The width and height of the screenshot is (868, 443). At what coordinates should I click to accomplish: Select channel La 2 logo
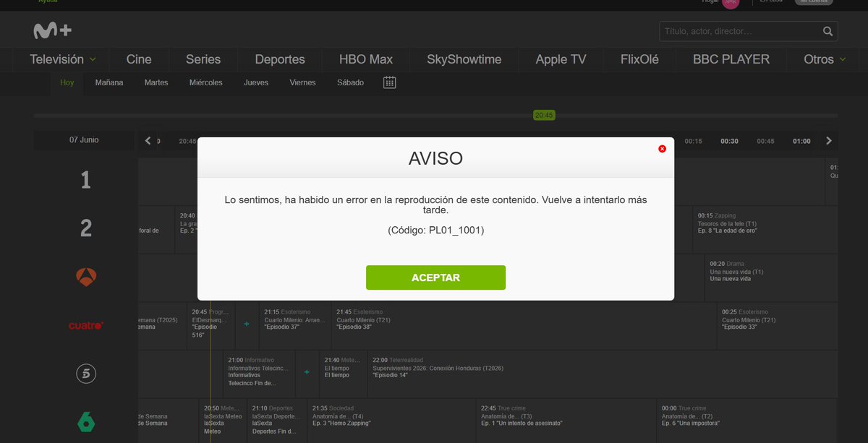(85, 229)
